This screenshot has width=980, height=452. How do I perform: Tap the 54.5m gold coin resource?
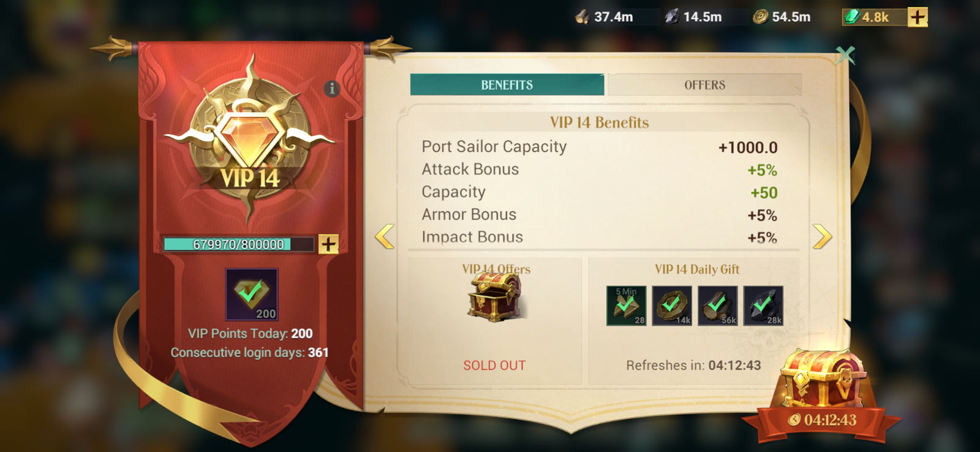coord(782,17)
